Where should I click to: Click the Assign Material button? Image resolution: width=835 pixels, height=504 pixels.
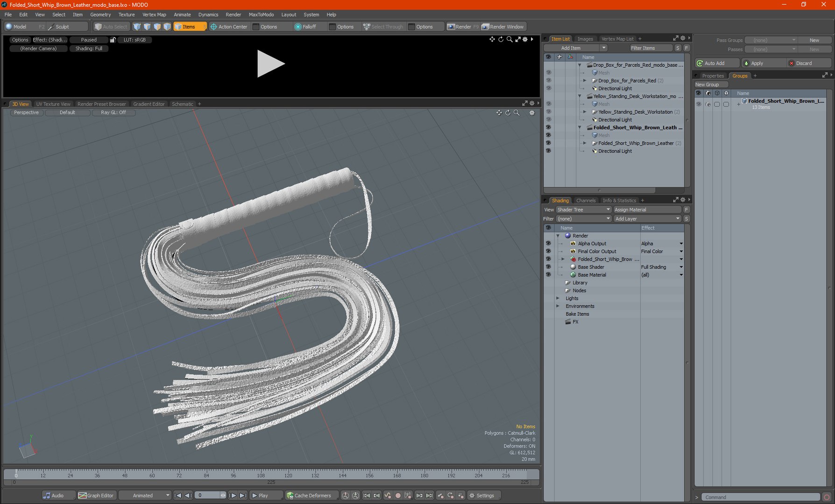coord(647,210)
